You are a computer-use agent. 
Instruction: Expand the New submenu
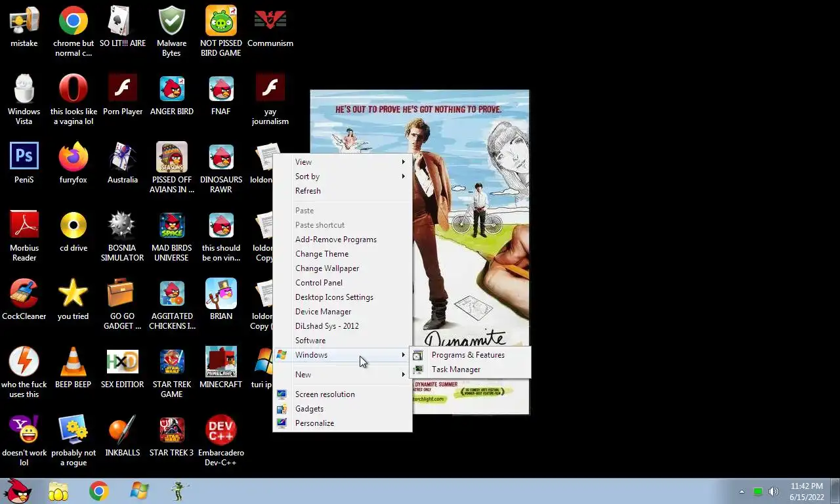(x=343, y=375)
